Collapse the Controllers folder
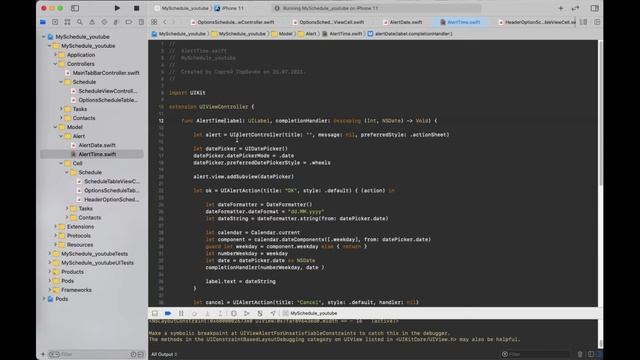This screenshot has width=640, height=360. tap(56, 64)
